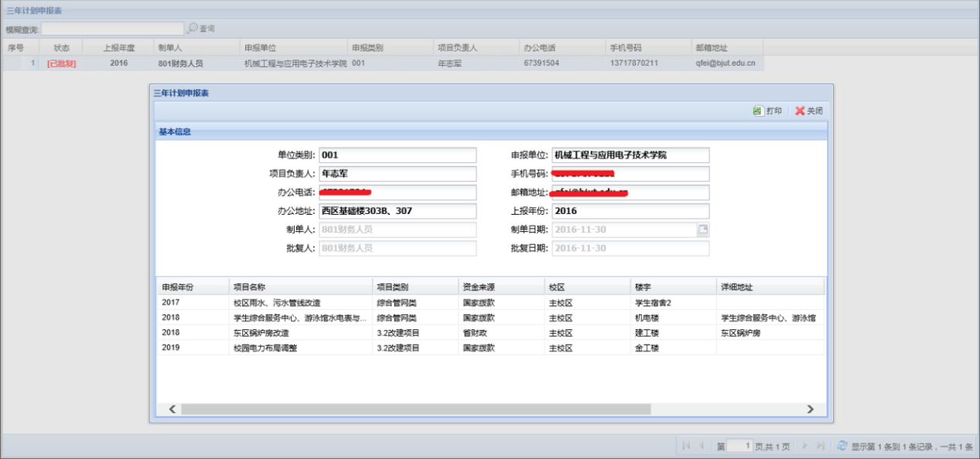This screenshot has width=980, height=459.
Task: Sort by the 申报年份 column header
Action: coord(193,287)
